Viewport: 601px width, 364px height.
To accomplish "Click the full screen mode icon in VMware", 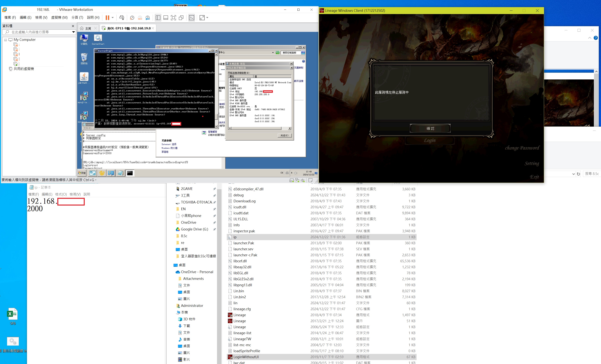I will (x=173, y=18).
